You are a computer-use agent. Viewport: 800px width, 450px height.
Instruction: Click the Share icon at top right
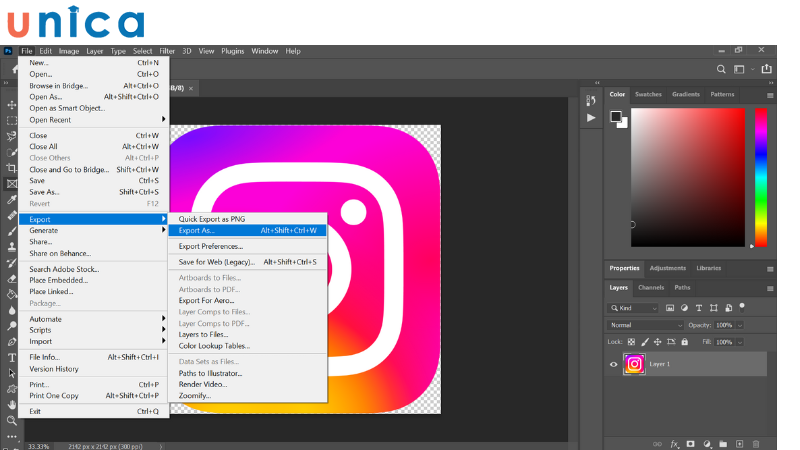pos(767,69)
